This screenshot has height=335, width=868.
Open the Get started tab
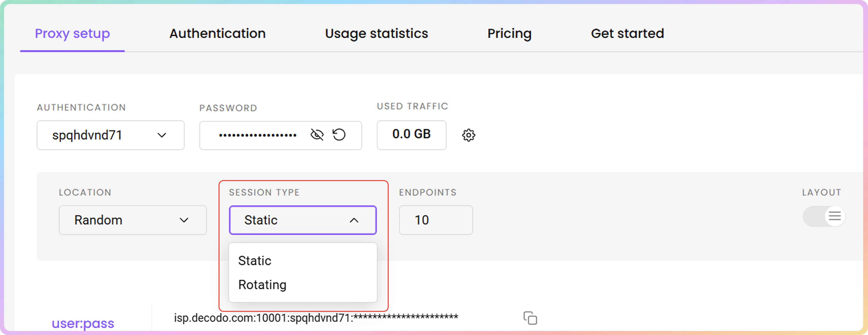[627, 33]
